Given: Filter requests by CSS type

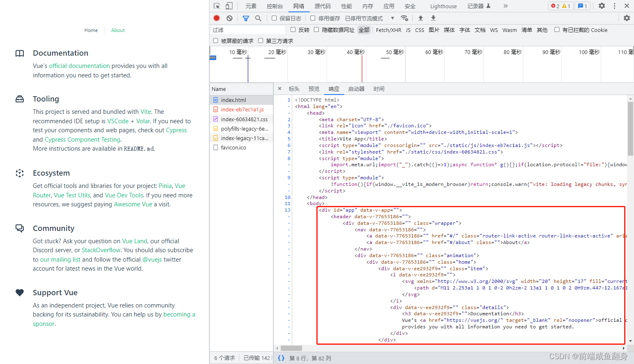Looking at the screenshot, I should (x=420, y=30).
